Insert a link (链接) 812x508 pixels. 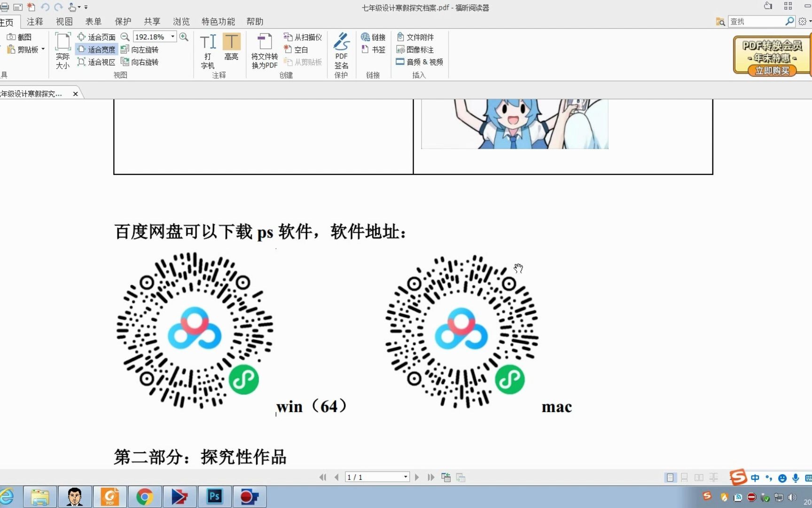coord(373,37)
